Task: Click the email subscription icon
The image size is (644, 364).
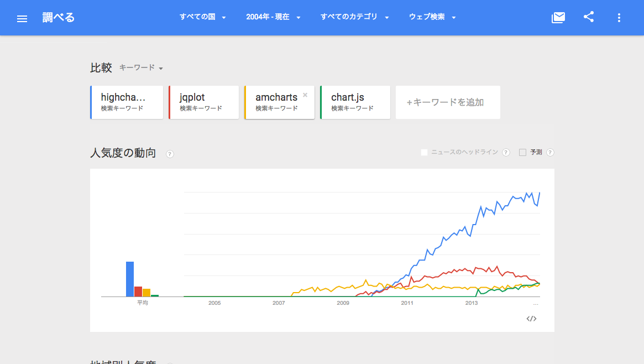Action: coord(558,17)
